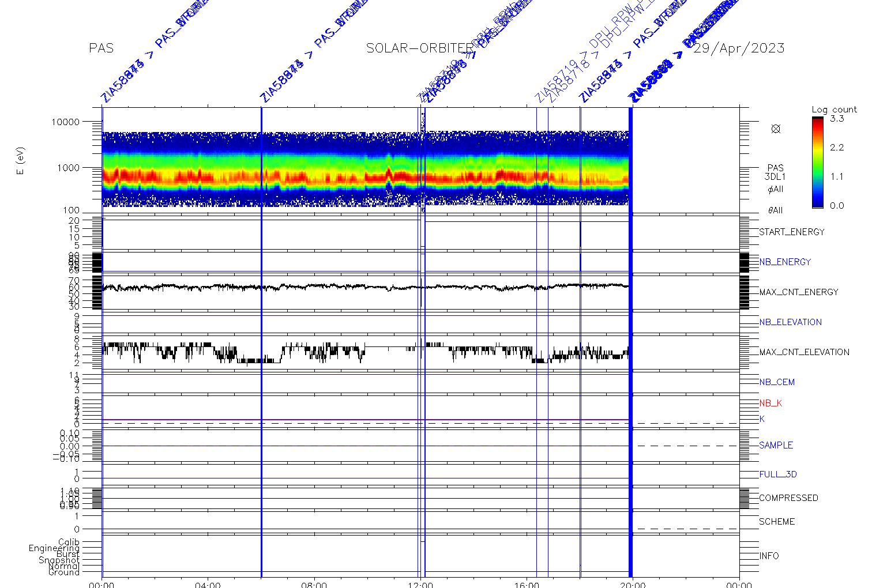Click the 08:00 time axis label
Image resolution: width=872 pixels, height=588 pixels.
click(x=314, y=585)
